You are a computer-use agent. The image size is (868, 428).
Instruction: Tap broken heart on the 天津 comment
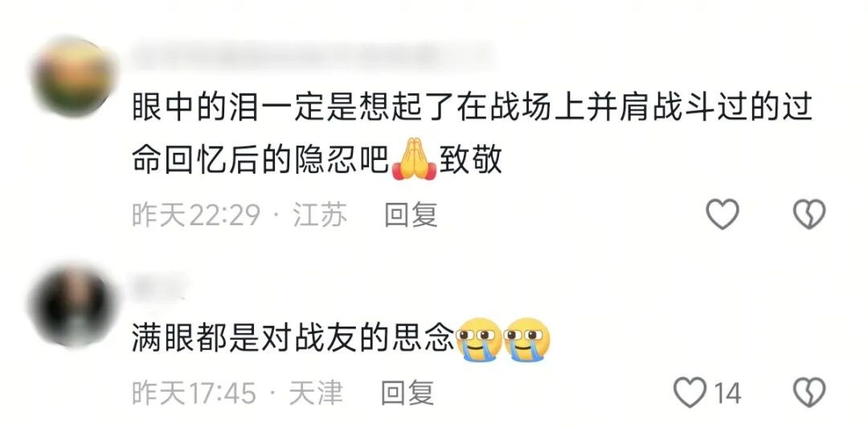coord(809,393)
